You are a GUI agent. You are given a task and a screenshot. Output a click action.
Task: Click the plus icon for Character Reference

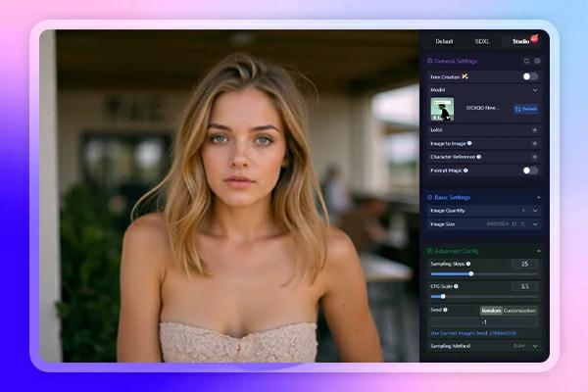[535, 157]
